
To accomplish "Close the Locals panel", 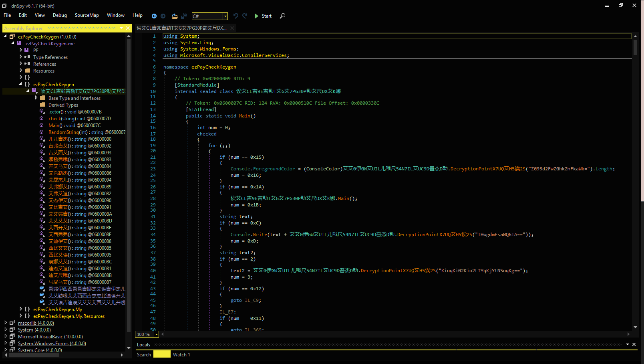I will click(634, 344).
